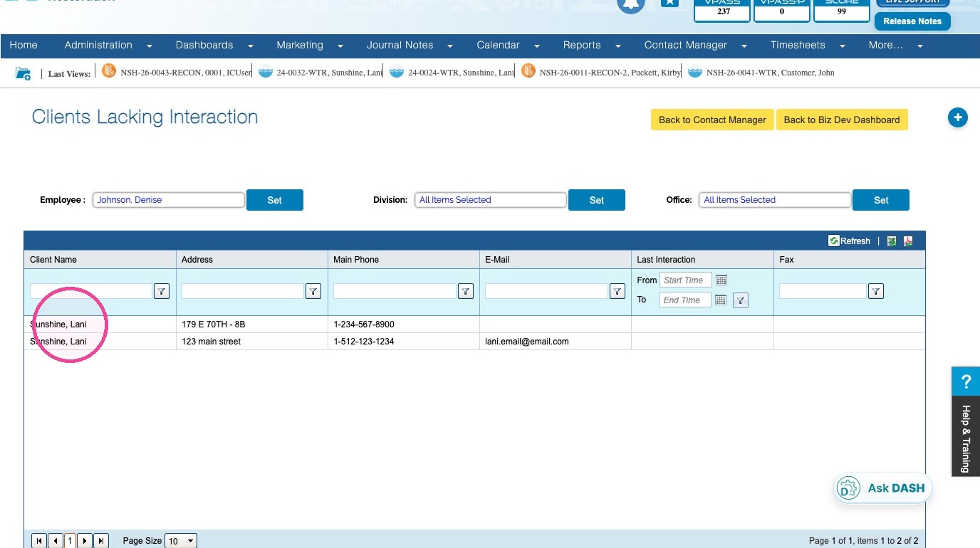Go to the next page of results
Viewport: 980px width, 548px height.
click(85, 541)
